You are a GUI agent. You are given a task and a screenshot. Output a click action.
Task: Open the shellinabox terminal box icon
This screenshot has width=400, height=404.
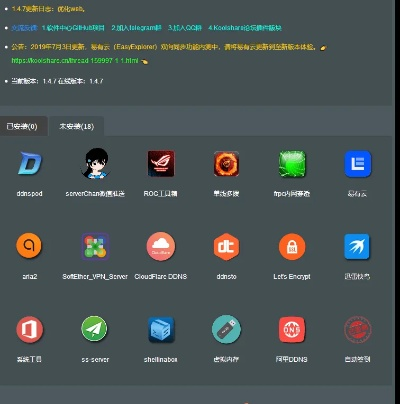(x=161, y=329)
